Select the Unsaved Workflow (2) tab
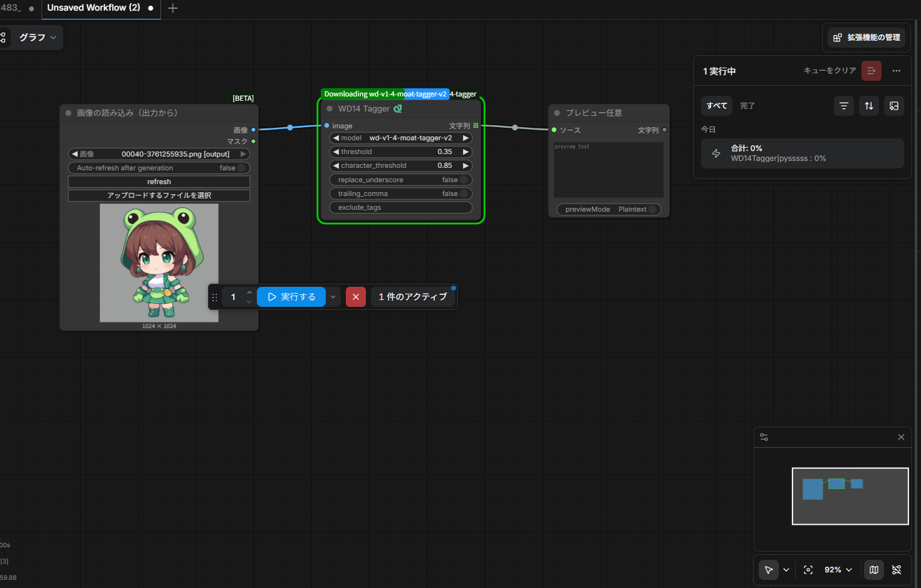Viewport: 921px width, 588px height. 94,8
